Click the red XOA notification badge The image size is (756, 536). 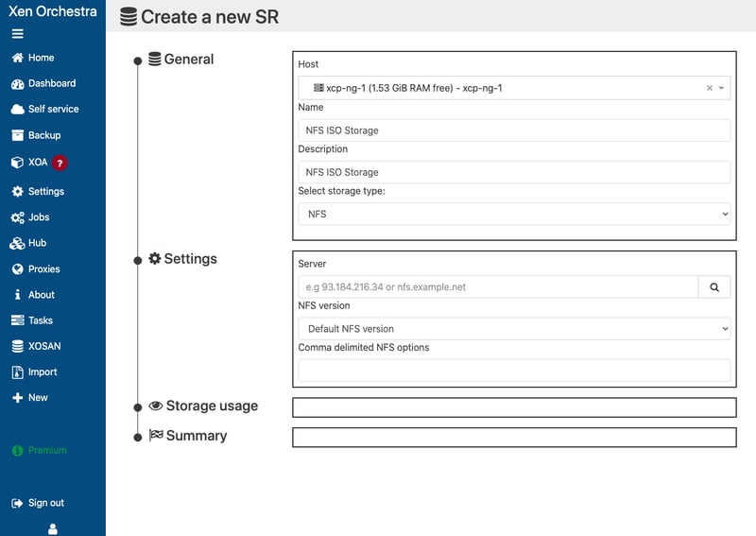(60, 163)
